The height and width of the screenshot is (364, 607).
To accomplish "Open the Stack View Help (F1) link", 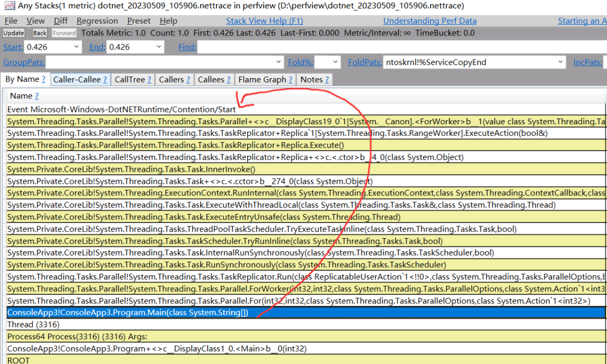I will [264, 21].
